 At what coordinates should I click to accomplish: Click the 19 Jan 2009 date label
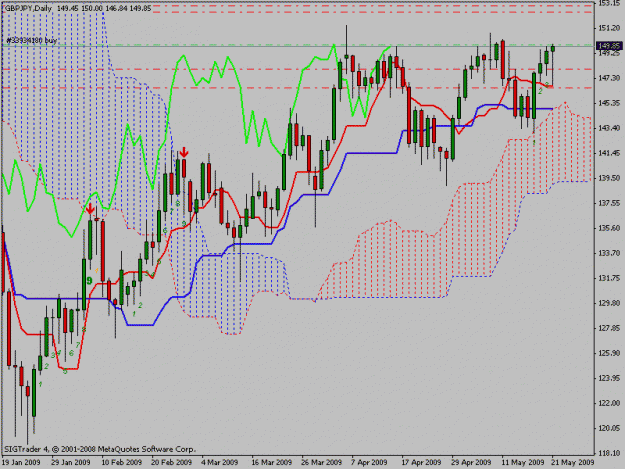click(x=21, y=462)
